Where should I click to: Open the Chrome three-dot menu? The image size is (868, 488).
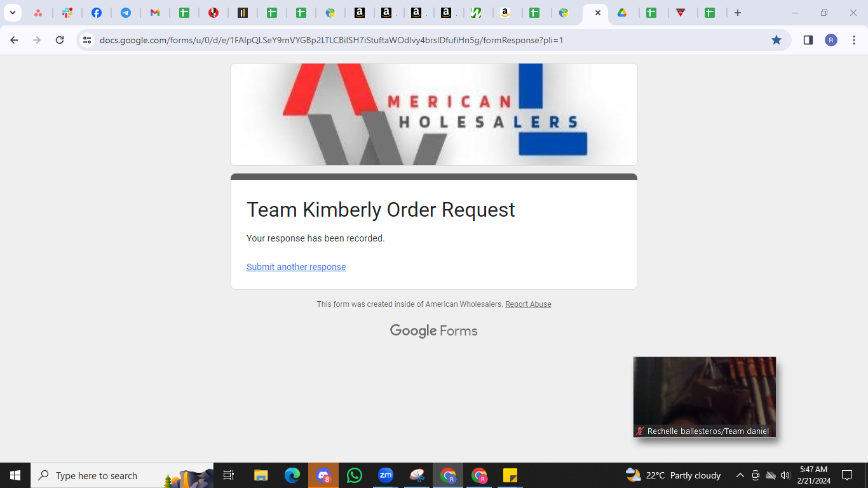(x=853, y=40)
